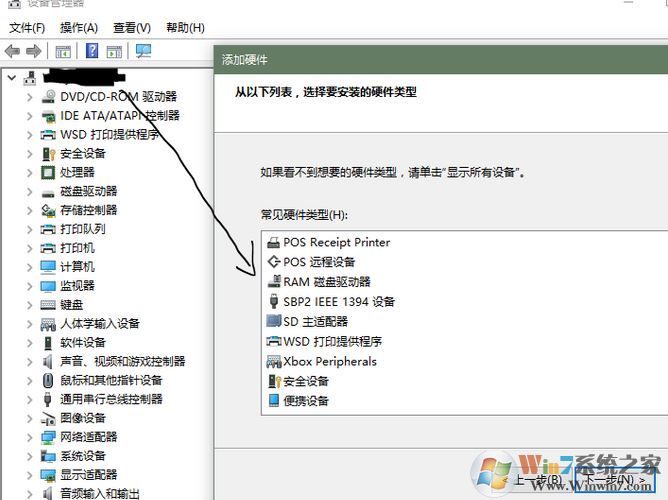The height and width of the screenshot is (500, 668).
Task: Click the back arrow toolbar icon
Action: tap(12, 51)
